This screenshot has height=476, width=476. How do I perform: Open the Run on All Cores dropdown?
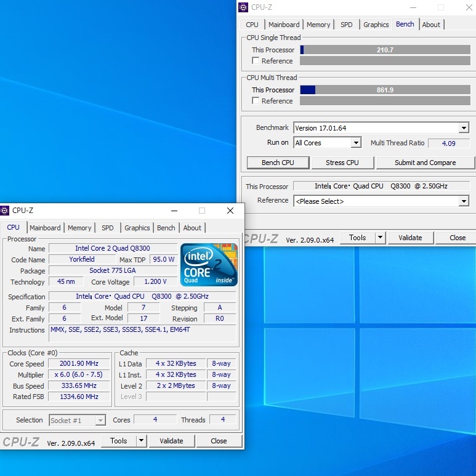(356, 142)
